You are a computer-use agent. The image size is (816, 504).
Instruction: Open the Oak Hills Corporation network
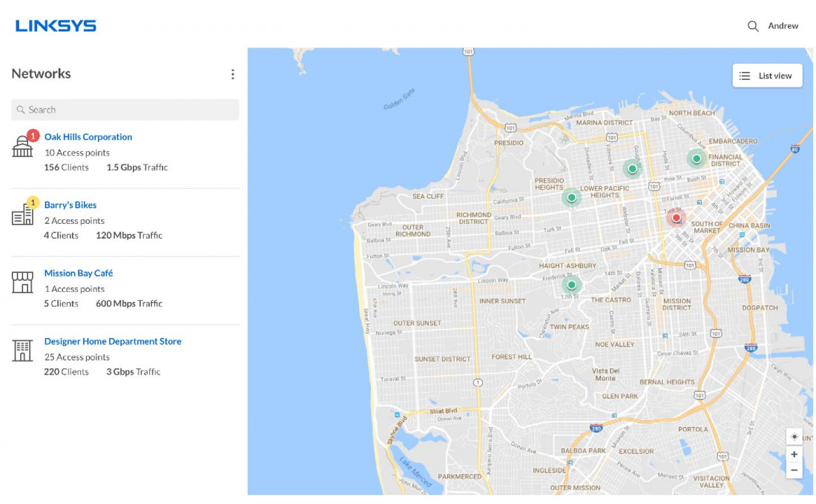88,137
